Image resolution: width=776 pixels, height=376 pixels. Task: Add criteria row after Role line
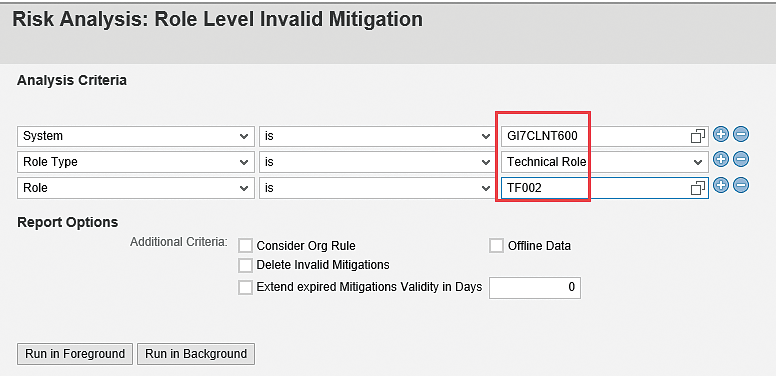coord(721,186)
